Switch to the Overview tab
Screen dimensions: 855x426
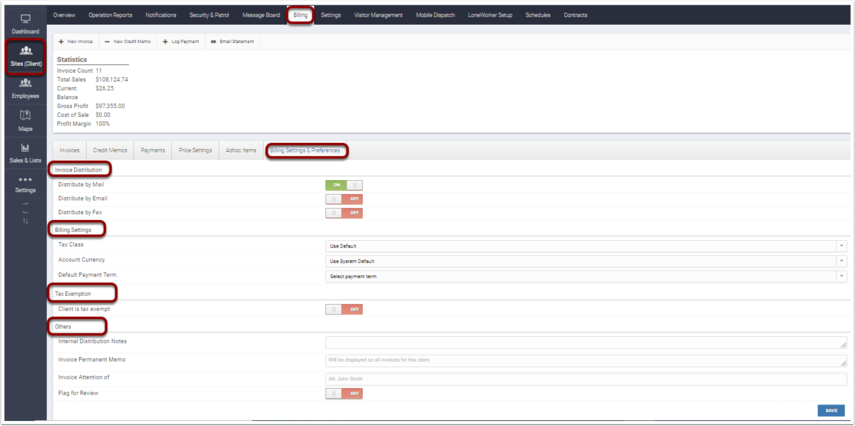click(64, 15)
